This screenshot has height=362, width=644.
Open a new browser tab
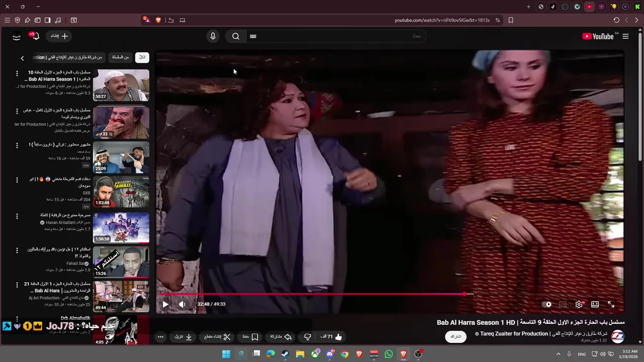coord(528,7)
